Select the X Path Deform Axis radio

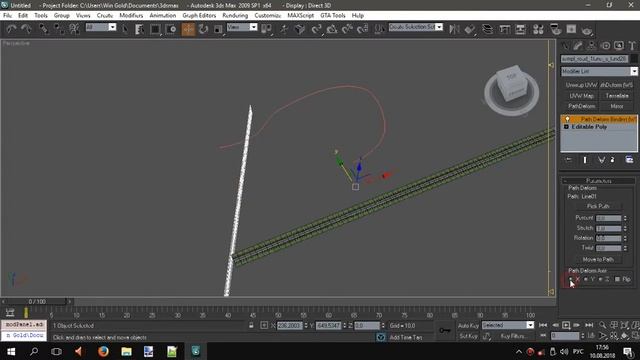571,279
